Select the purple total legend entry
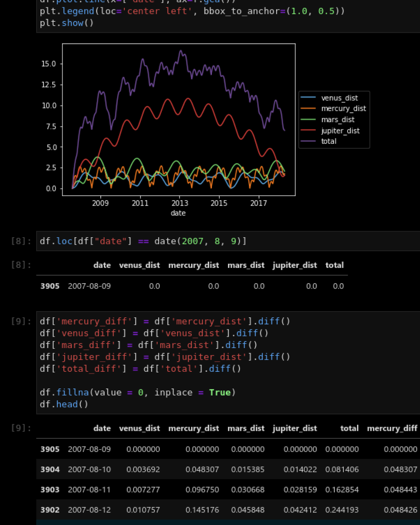The image size is (420, 525). (x=328, y=141)
